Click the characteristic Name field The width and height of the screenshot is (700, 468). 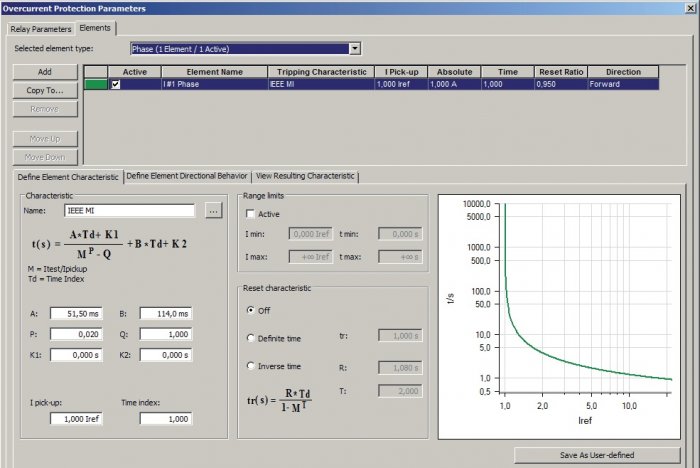[x=129, y=211]
